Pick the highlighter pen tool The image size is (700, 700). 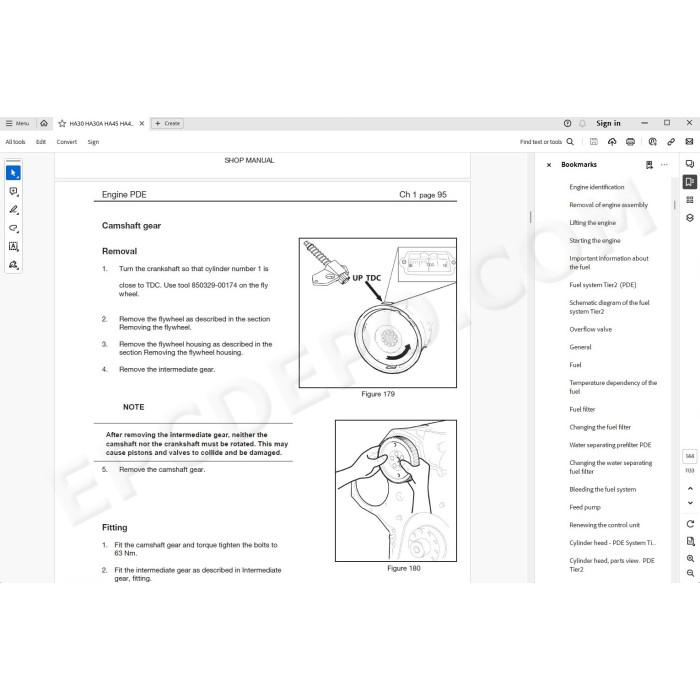pyautogui.click(x=13, y=210)
